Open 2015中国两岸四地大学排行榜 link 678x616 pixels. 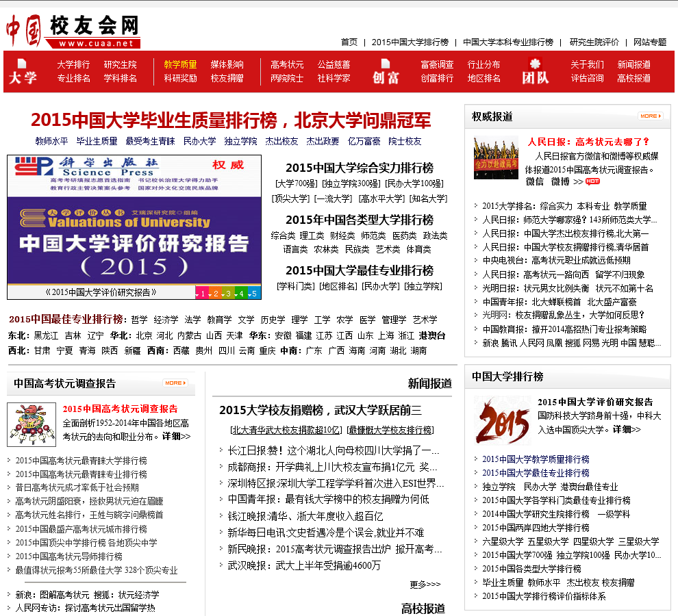[x=536, y=528]
